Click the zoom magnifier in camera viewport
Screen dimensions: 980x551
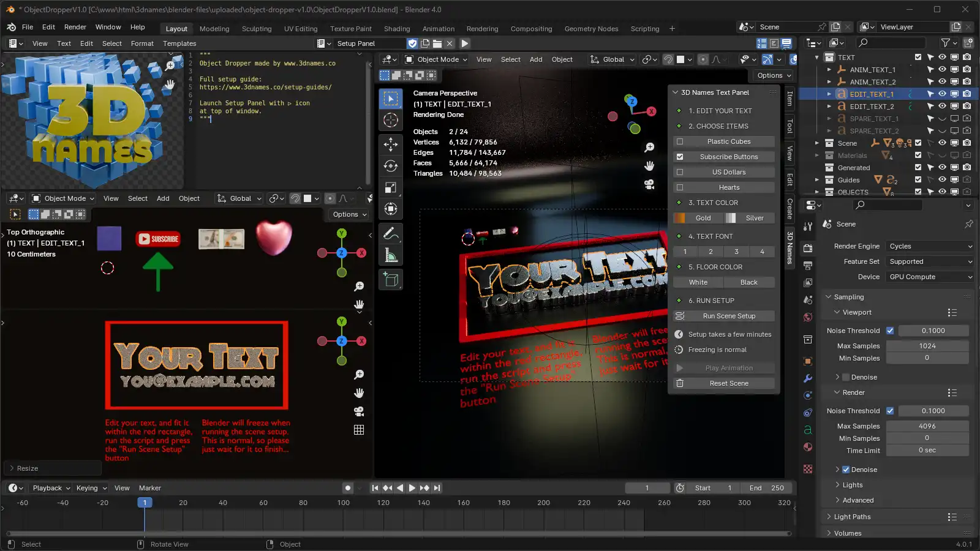point(649,148)
